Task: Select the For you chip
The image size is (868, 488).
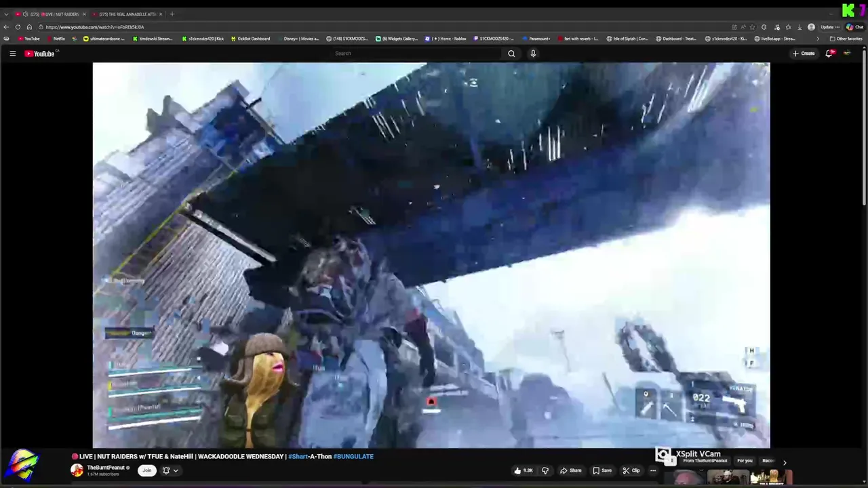Action: [745, 461]
